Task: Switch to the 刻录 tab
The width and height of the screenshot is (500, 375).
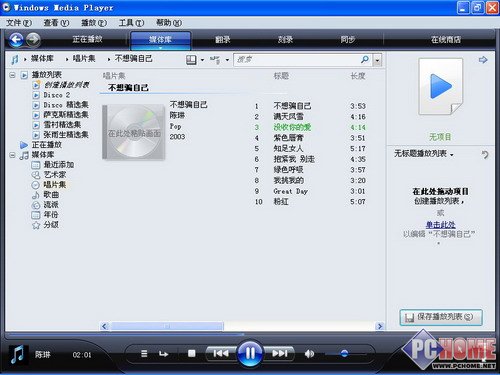Action: (x=285, y=40)
